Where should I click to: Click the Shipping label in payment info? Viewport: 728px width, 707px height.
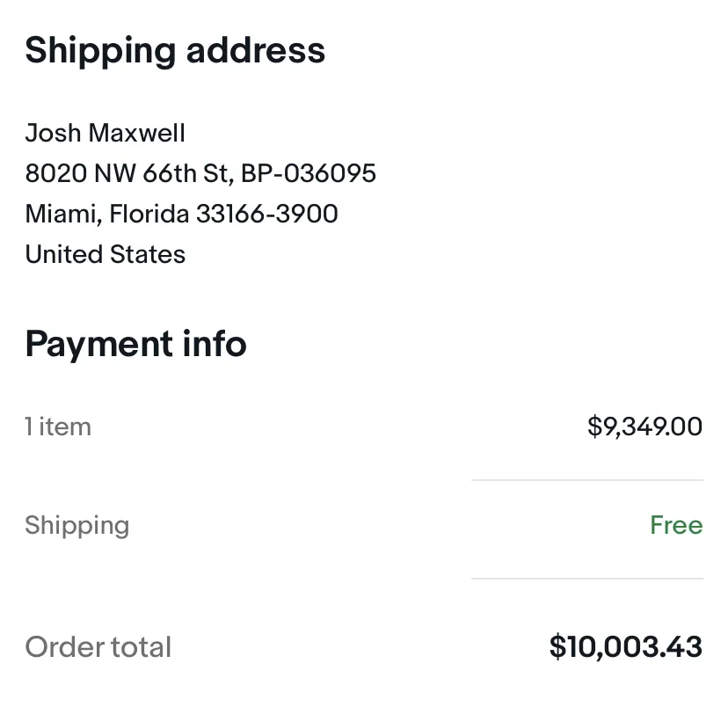pyautogui.click(x=77, y=526)
